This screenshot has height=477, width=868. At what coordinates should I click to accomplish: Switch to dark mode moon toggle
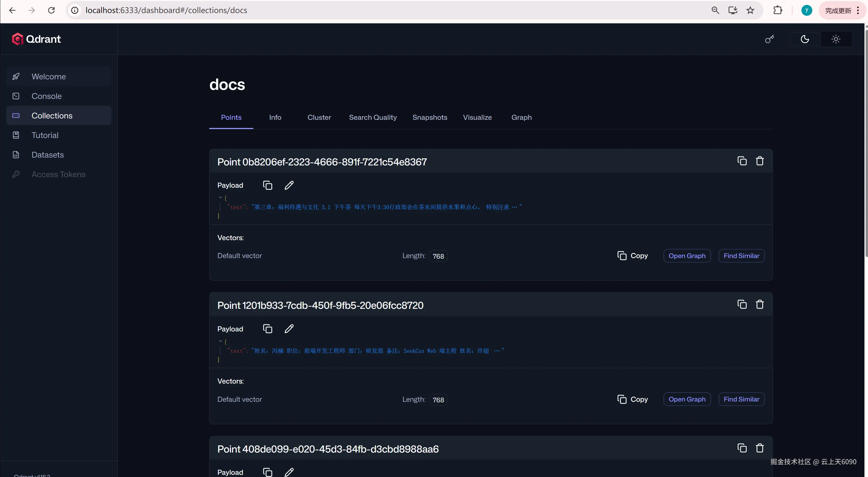tap(805, 39)
